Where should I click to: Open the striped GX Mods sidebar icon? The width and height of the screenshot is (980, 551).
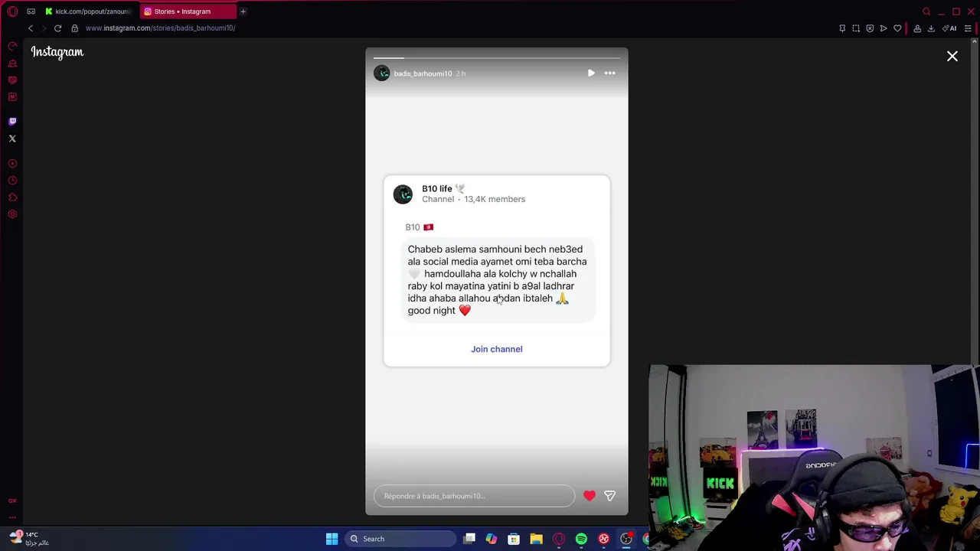coord(12,80)
